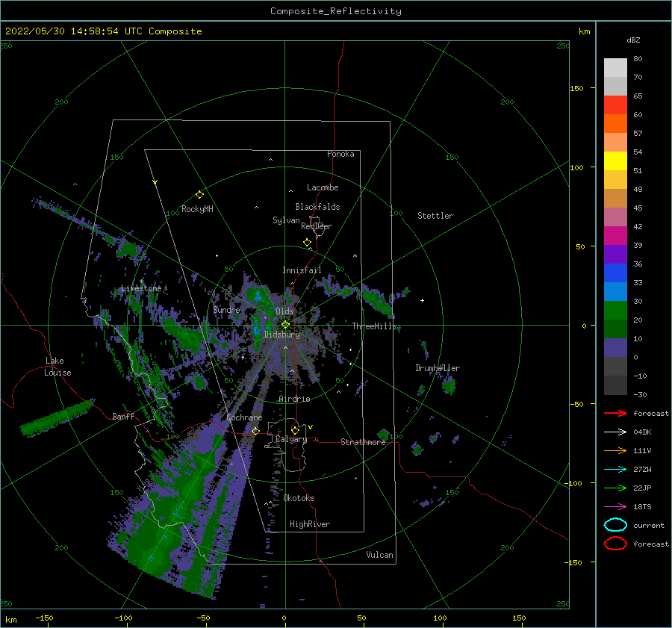
Task: Click the Stettler town label
Action: [x=435, y=216]
